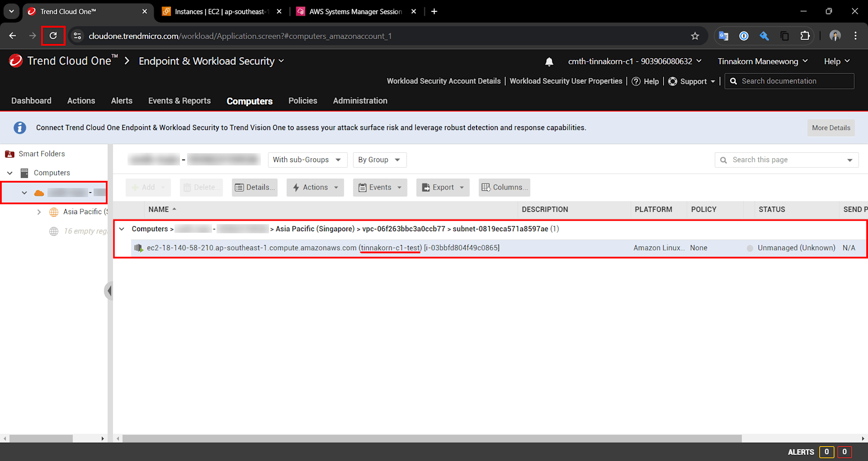Collapse the AWS account tree node
The image size is (868, 461).
[24, 193]
